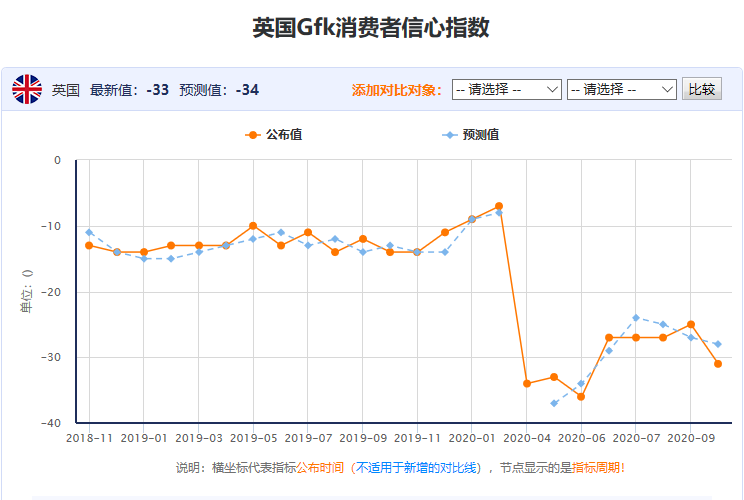Click the 比较 button

pos(702,89)
